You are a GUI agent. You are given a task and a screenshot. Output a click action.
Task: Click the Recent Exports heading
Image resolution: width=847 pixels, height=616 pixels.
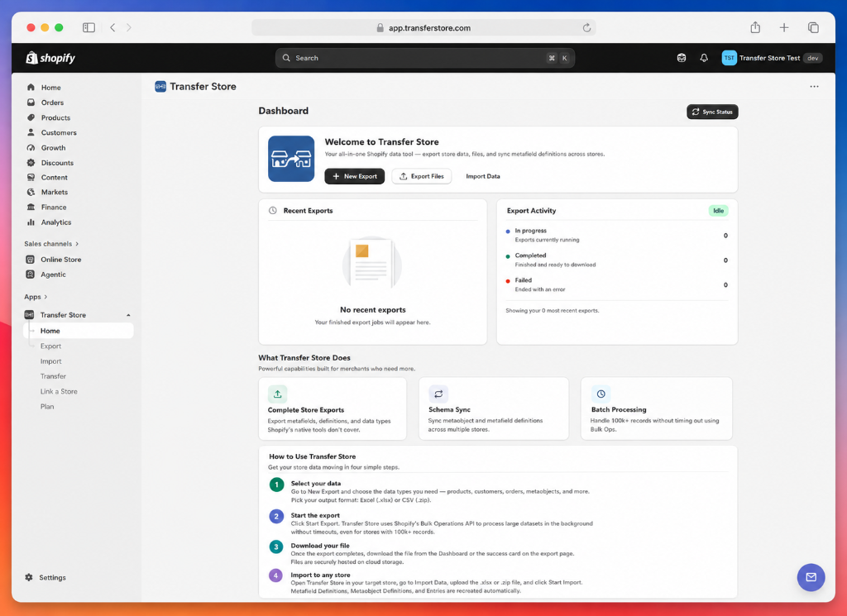click(x=308, y=211)
